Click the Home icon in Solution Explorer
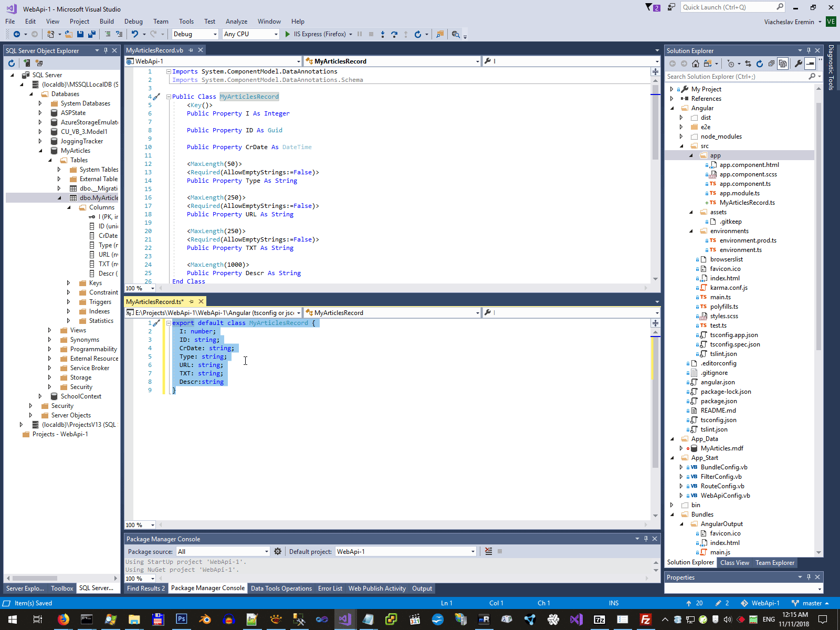 [696, 64]
